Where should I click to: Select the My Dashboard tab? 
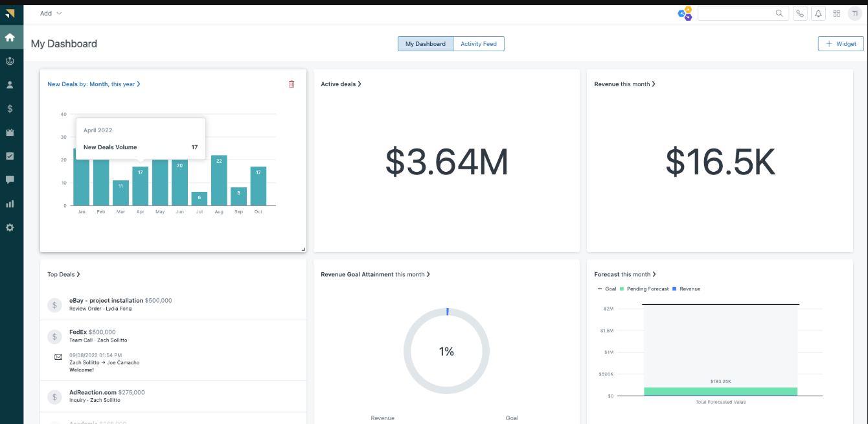click(425, 44)
